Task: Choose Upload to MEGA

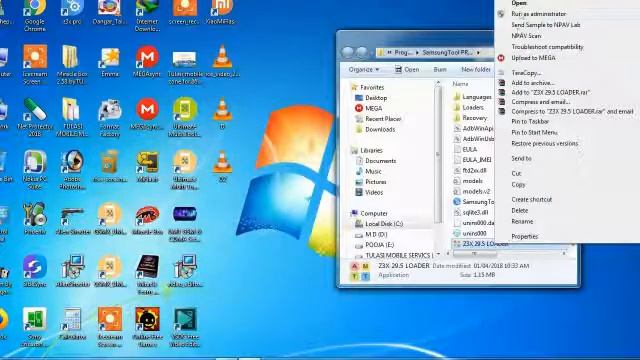Action: (533, 58)
